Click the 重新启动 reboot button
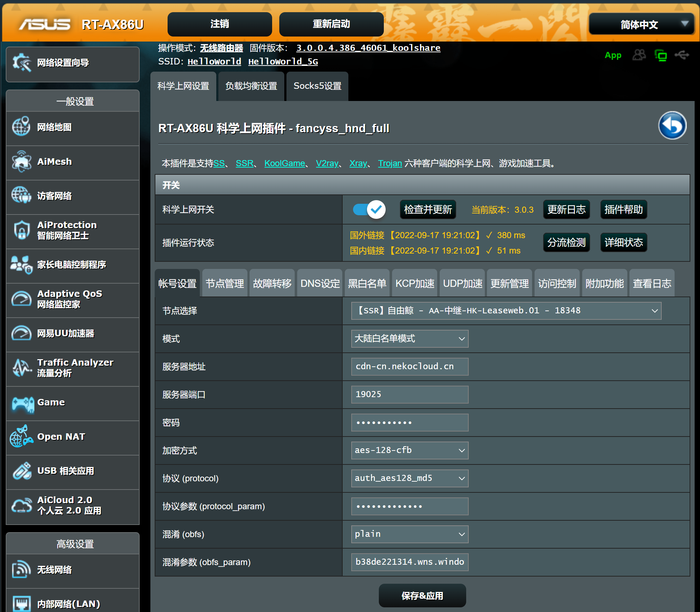 click(x=332, y=24)
